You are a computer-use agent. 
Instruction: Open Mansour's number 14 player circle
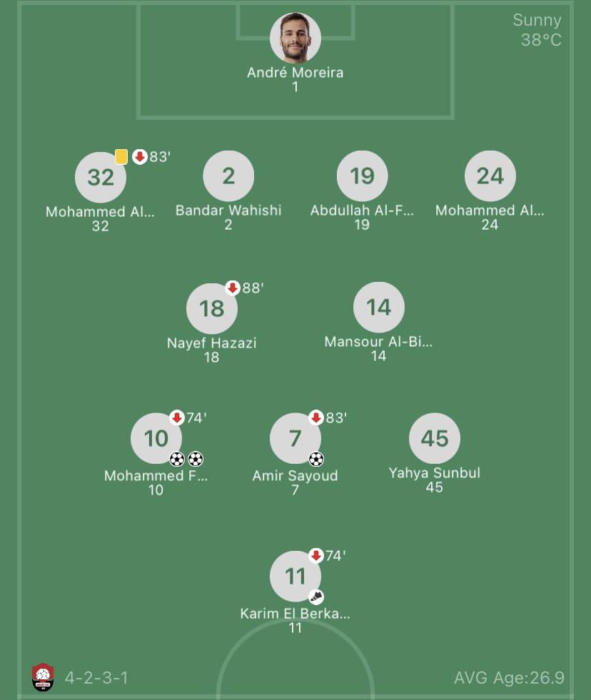click(x=378, y=308)
